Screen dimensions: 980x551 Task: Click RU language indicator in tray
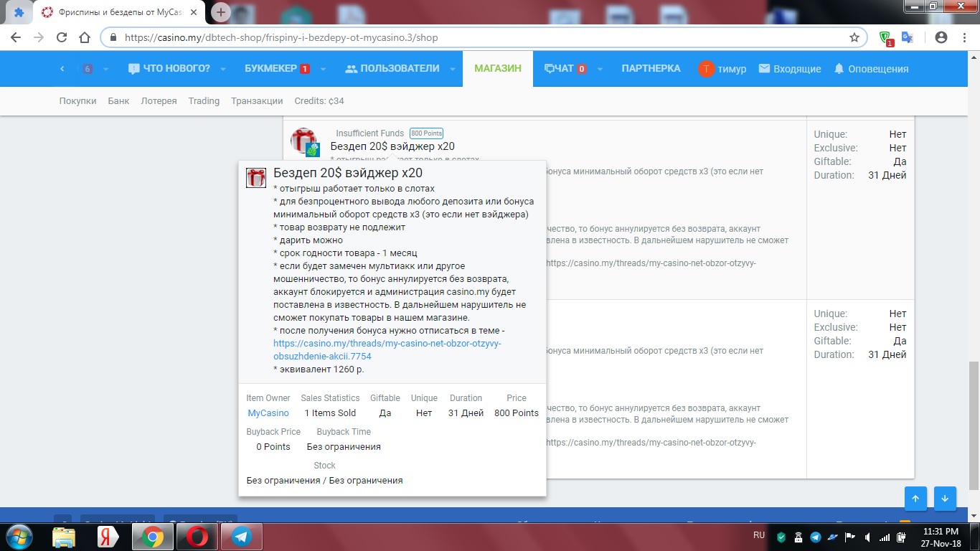click(x=759, y=535)
